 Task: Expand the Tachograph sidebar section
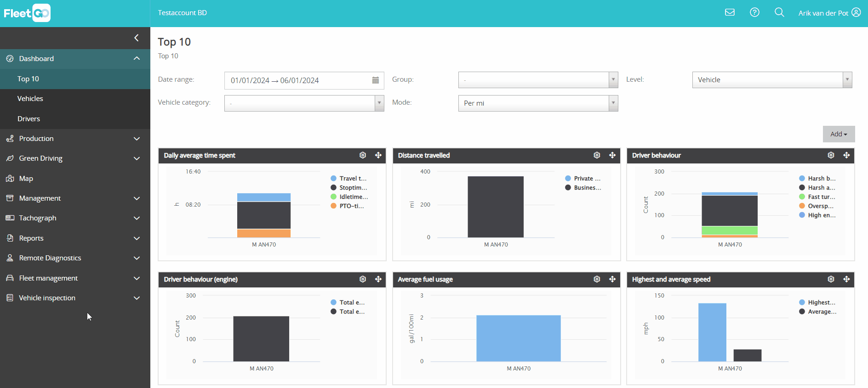point(75,218)
